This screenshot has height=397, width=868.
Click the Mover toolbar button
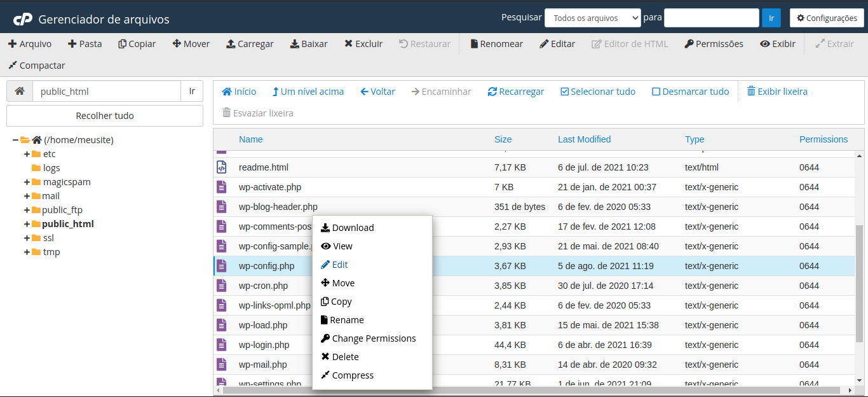click(191, 44)
